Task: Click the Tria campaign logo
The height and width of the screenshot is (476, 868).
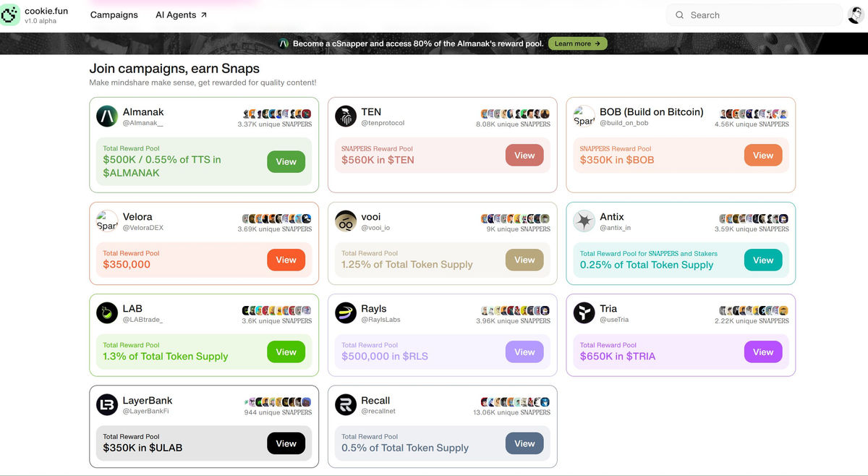Action: point(584,313)
